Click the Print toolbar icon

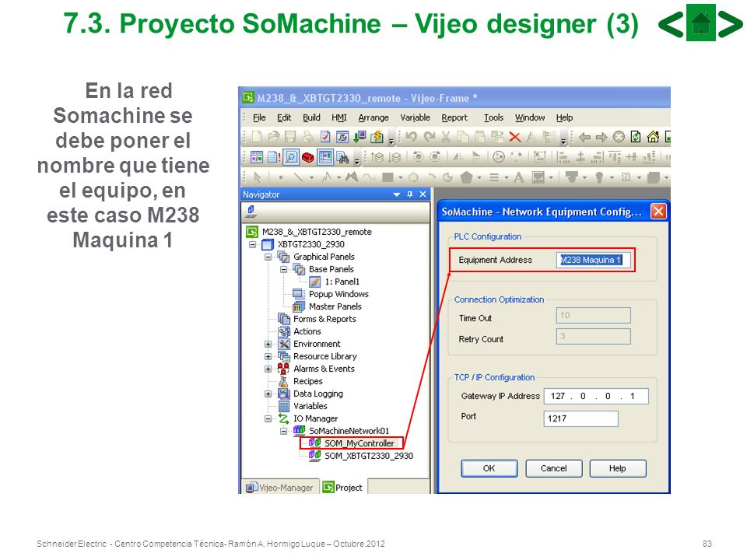[307, 137]
